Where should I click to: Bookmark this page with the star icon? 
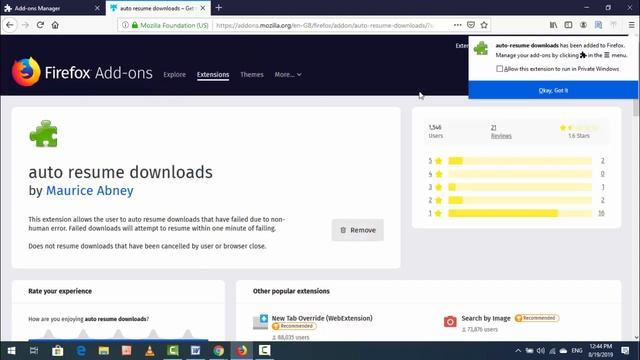pyautogui.click(x=484, y=25)
